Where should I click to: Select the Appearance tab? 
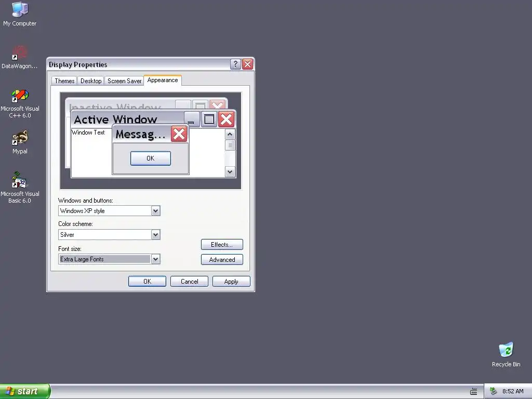click(163, 80)
